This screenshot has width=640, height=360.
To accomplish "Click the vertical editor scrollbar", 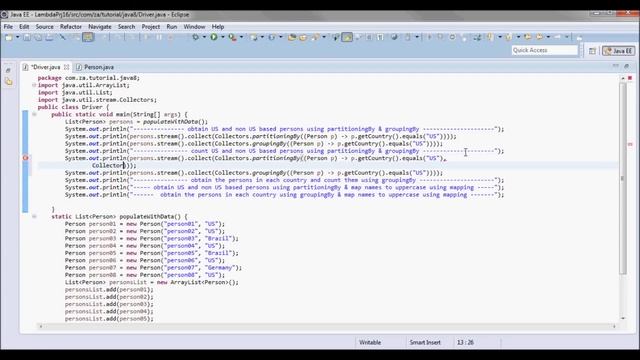I will click(623, 178).
